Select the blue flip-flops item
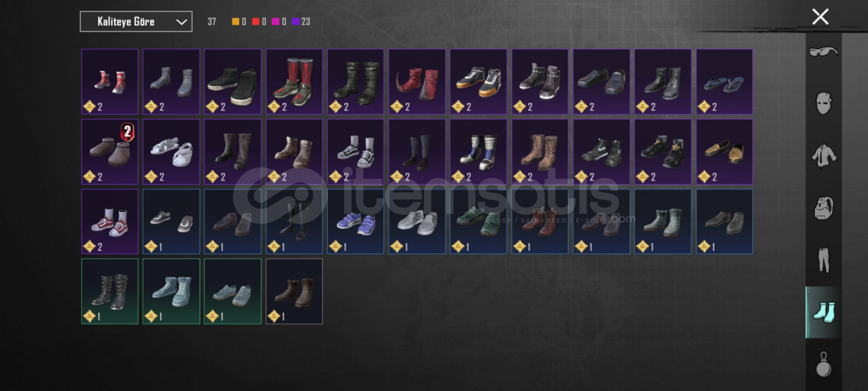 pos(724,82)
